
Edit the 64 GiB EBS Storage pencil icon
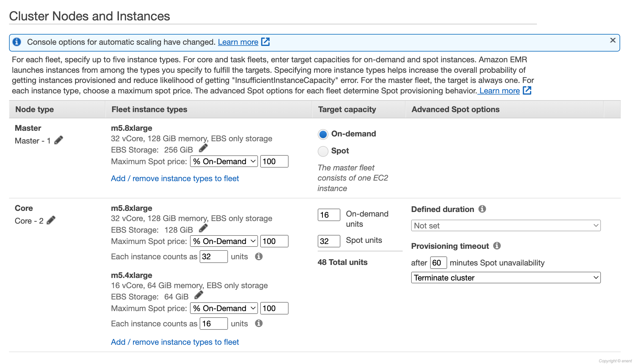click(199, 295)
